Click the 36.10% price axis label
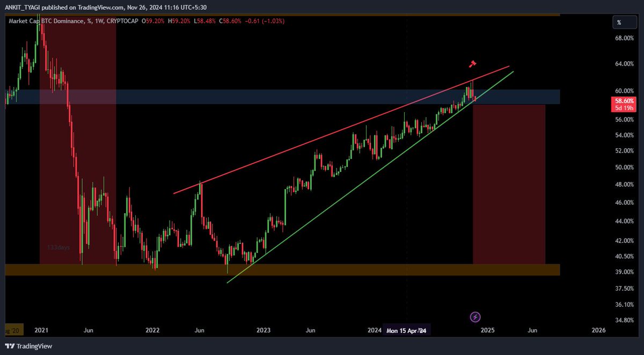The width and height of the screenshot is (644, 355). click(624, 305)
